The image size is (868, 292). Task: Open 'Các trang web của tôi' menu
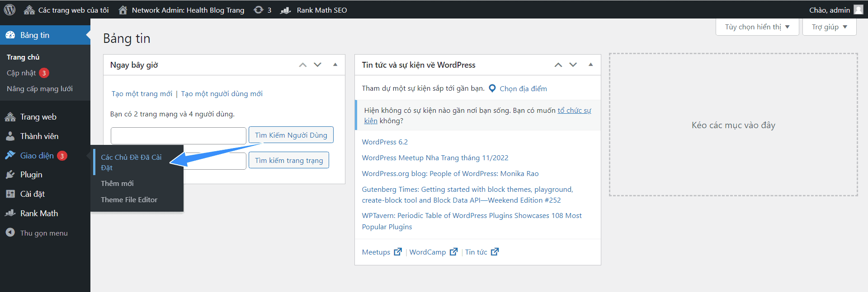click(x=66, y=10)
